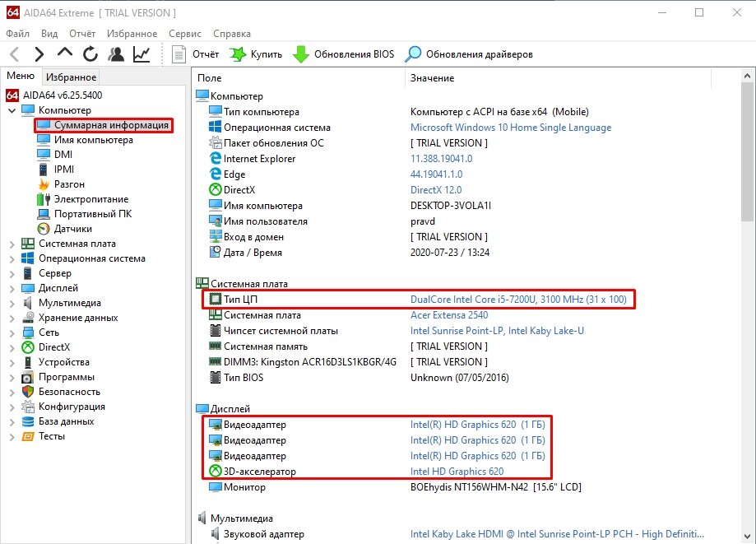Click scrollbar up arrow

point(747,76)
